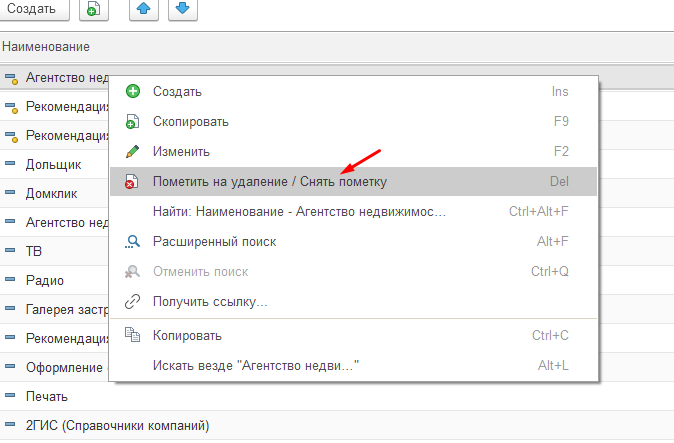Click the green plus icon beside Создать
The width and height of the screenshot is (674, 443).
[133, 91]
